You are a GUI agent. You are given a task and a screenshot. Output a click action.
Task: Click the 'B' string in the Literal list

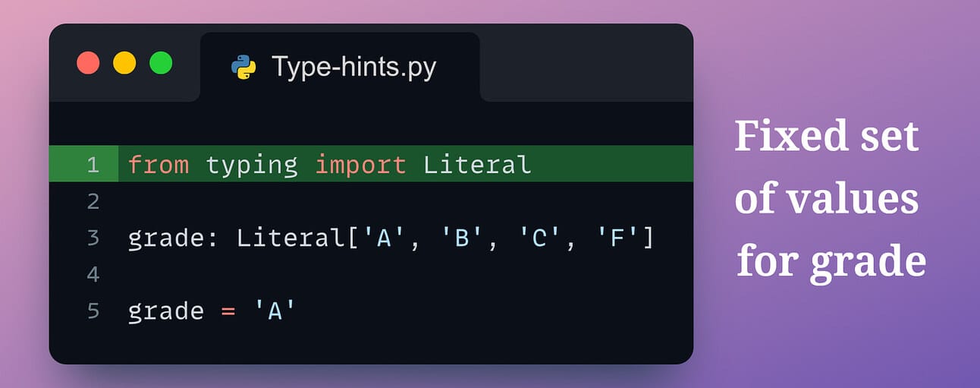pyautogui.click(x=461, y=238)
